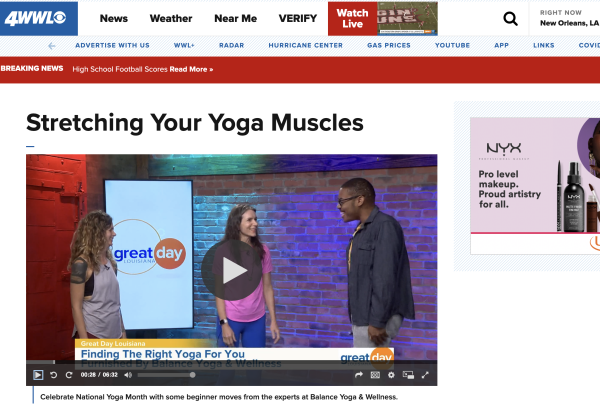Go back with the subnav left arrow

tap(52, 46)
